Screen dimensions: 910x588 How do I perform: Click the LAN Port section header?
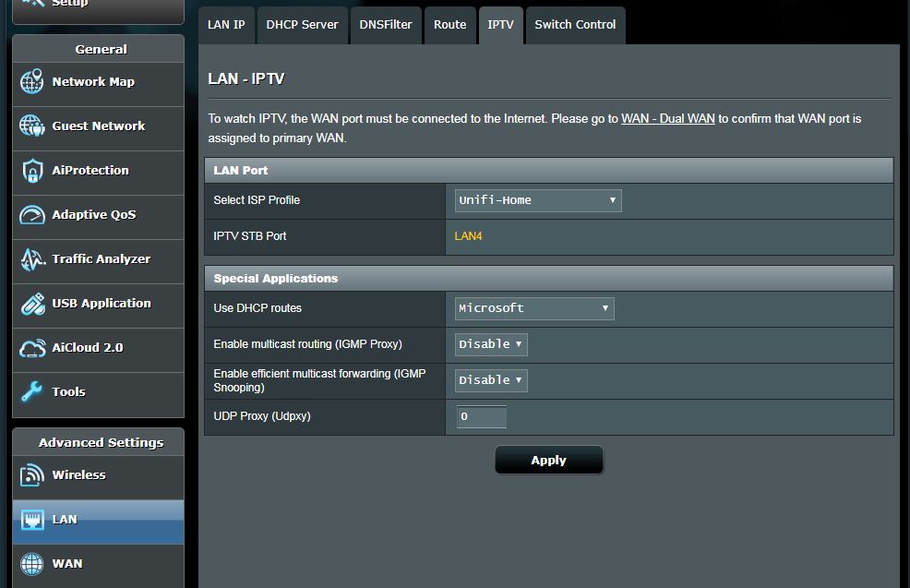click(x=548, y=171)
